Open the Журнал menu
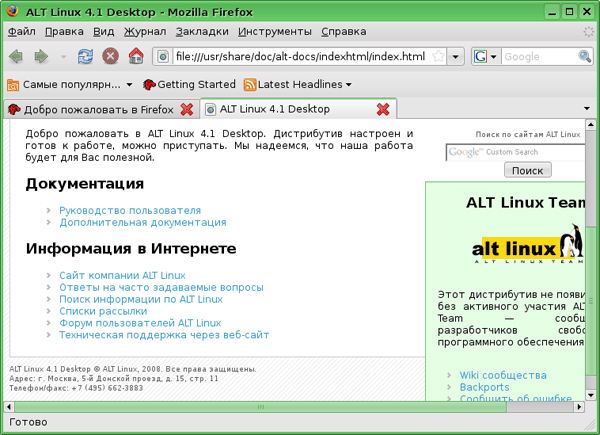The height and width of the screenshot is (435, 600). (x=145, y=32)
